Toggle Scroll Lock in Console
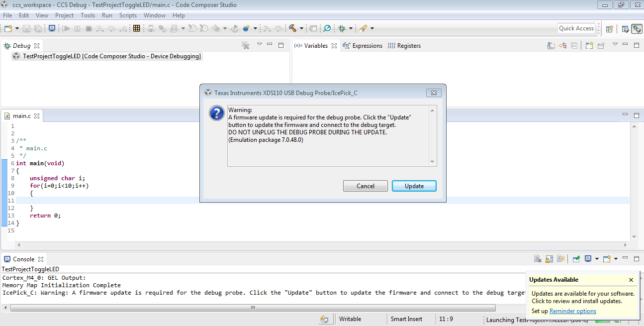This screenshot has height=326, width=644. (549, 259)
